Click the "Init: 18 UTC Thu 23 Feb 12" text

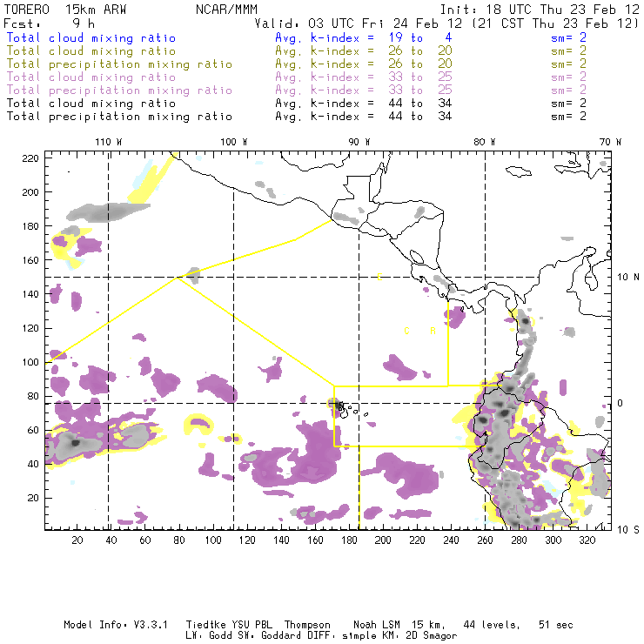click(x=540, y=10)
